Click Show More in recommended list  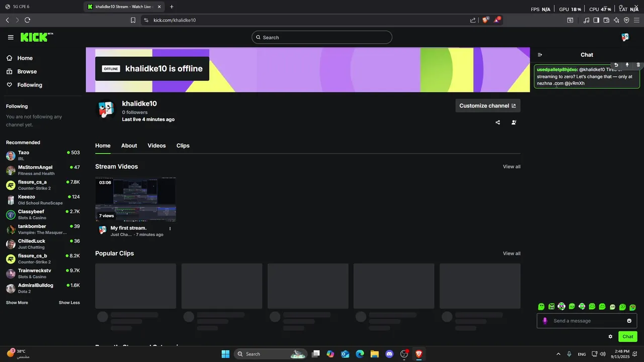[x=17, y=303]
